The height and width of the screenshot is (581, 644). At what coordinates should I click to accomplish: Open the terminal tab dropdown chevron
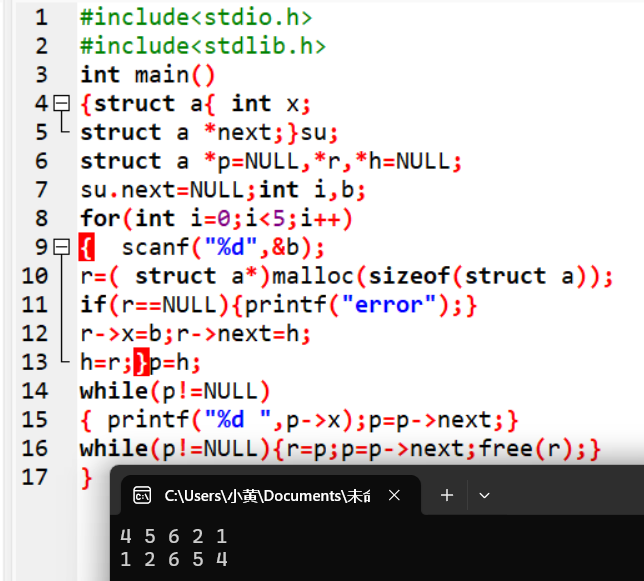tap(484, 496)
